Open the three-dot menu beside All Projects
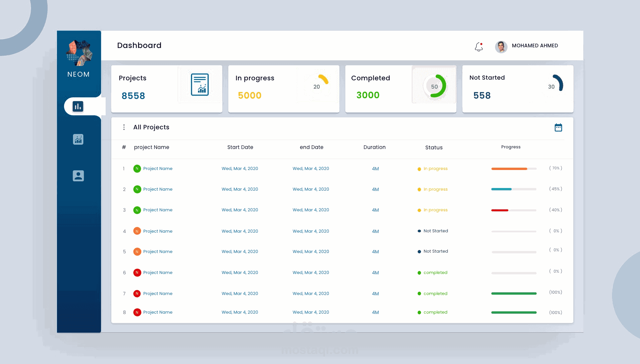The width and height of the screenshot is (640, 364). (124, 127)
